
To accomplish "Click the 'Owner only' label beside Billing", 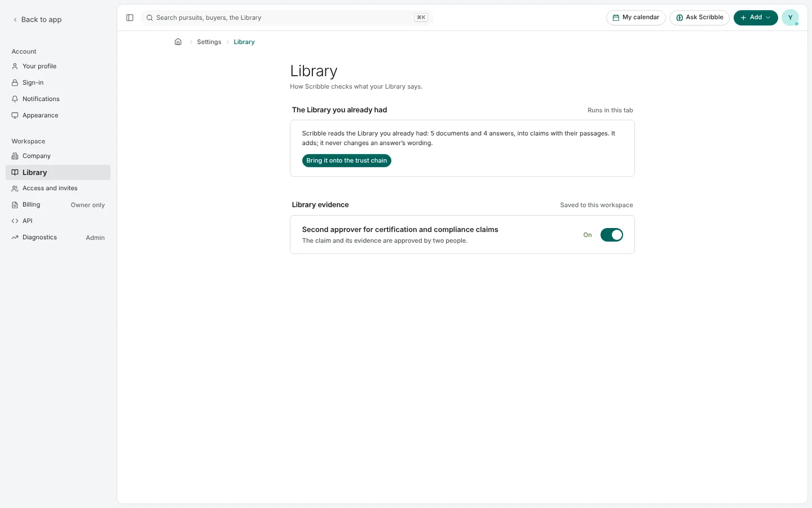I will tap(88, 205).
